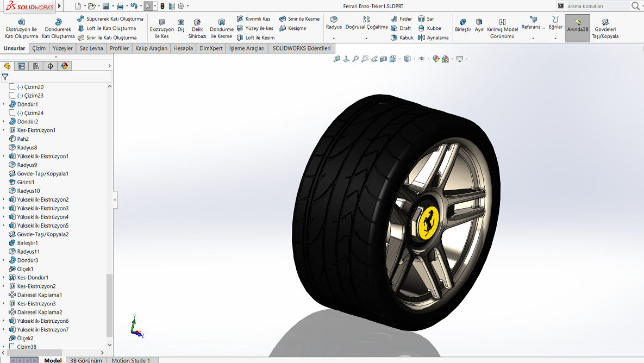Toggle the Select cursor tool
This screenshot has height=363, width=644.
148,6
